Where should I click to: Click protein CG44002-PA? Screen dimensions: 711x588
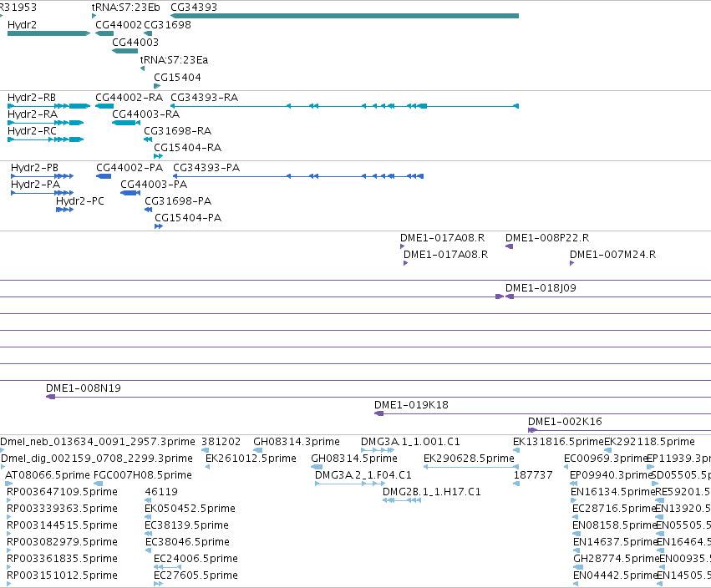(x=104, y=176)
